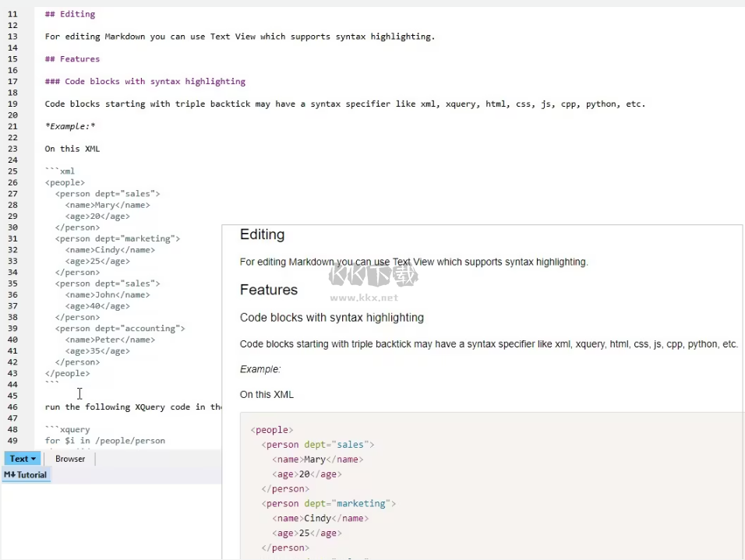Click '<age>25</age>' in preview code block
Image resolution: width=745 pixels, height=560 pixels.
(x=307, y=533)
